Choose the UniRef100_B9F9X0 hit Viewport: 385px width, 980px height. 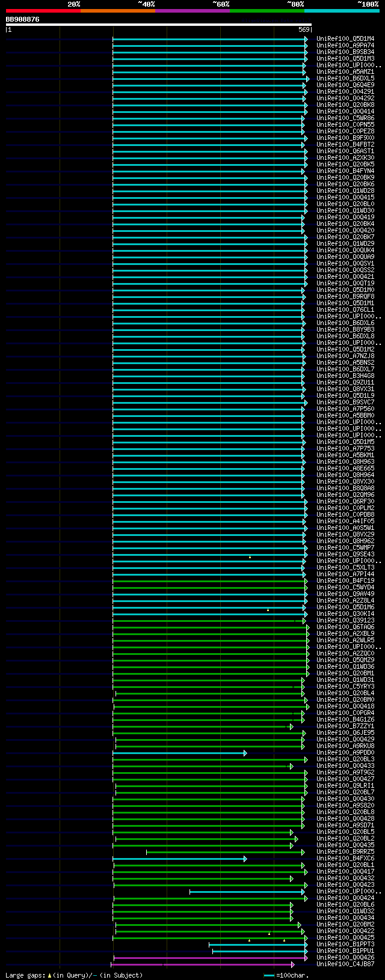345,138
